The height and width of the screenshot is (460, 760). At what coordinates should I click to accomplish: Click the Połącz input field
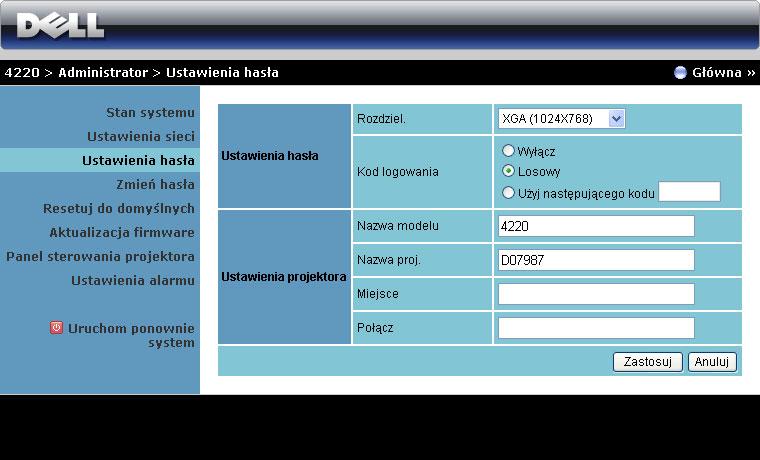(x=596, y=328)
